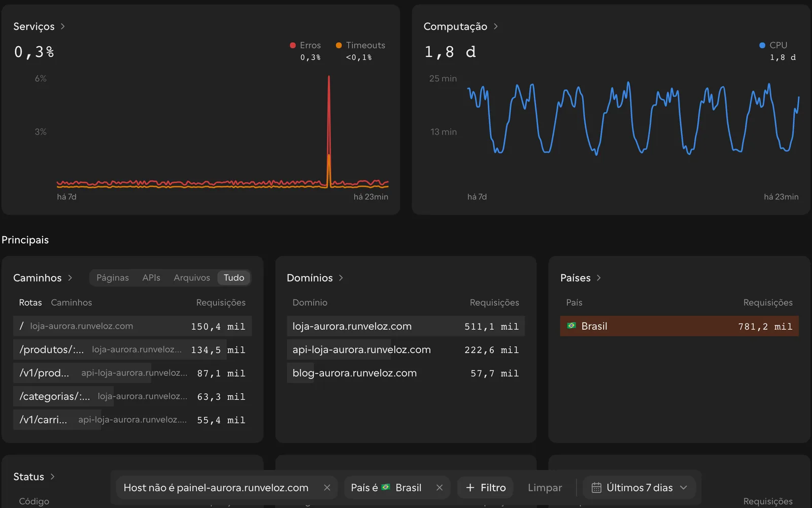Click Limpar to clear filters
The image size is (812, 508).
545,488
